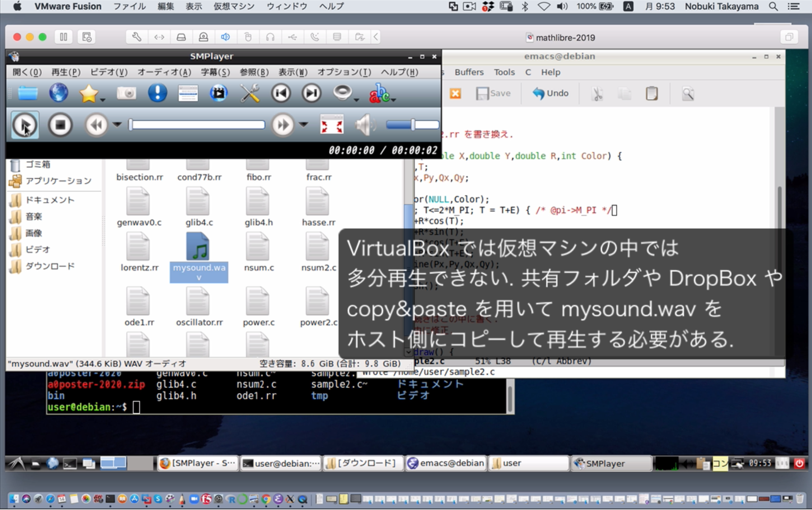The image size is (812, 510).
Task: Click the red power icon in panel
Action: (x=799, y=463)
